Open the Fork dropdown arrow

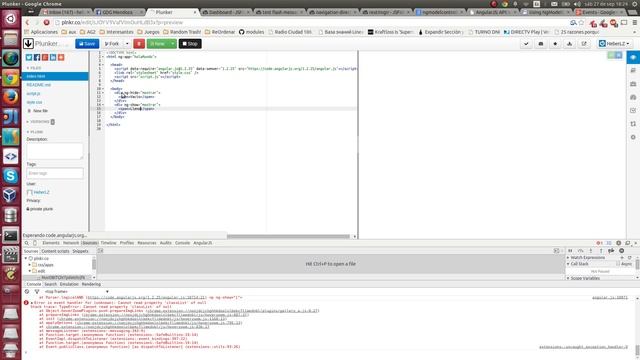(x=127, y=44)
